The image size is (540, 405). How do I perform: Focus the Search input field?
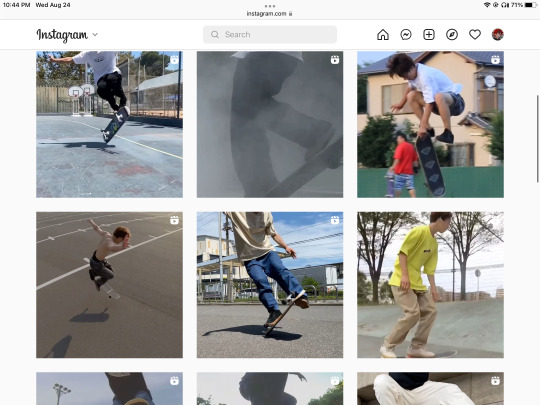pyautogui.click(x=270, y=34)
